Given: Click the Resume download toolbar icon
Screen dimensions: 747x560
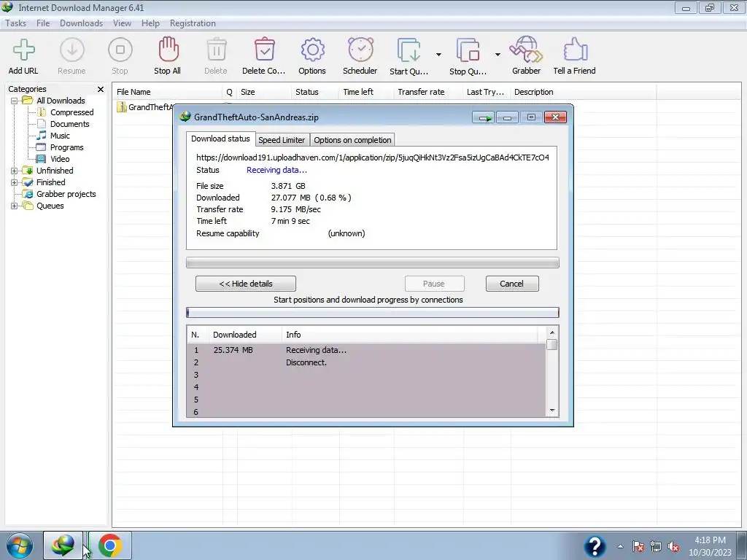Looking at the screenshot, I should point(72,50).
